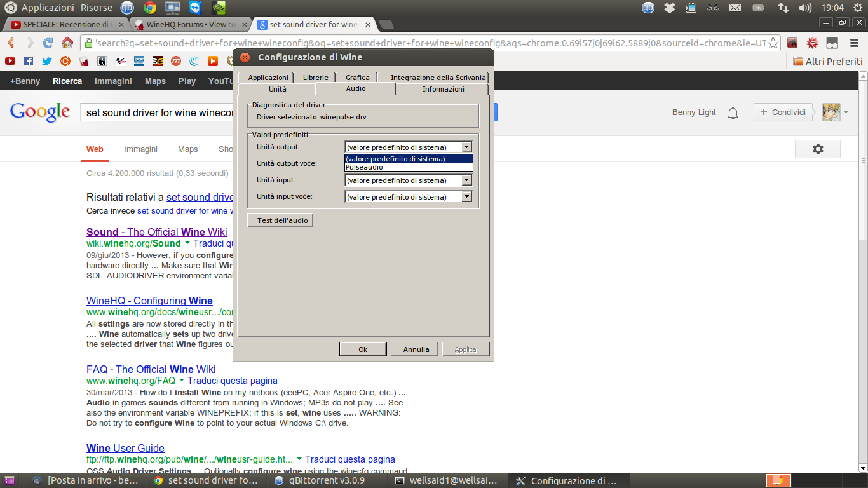Click the Dropbox tray indicator
868x488 pixels.
[x=669, y=8]
